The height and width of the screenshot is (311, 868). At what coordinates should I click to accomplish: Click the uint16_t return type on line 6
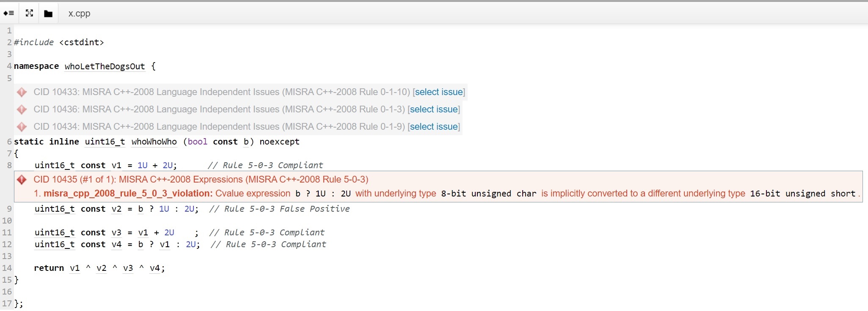tap(105, 142)
